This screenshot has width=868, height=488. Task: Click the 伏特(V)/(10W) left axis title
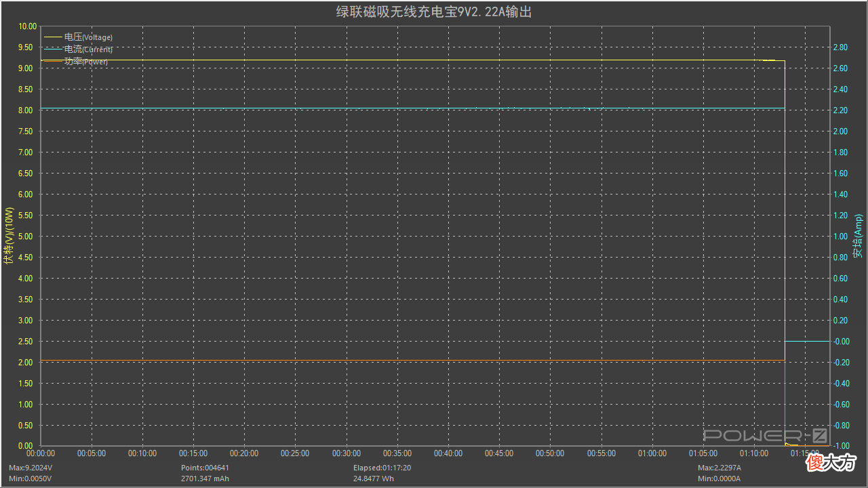(8, 236)
